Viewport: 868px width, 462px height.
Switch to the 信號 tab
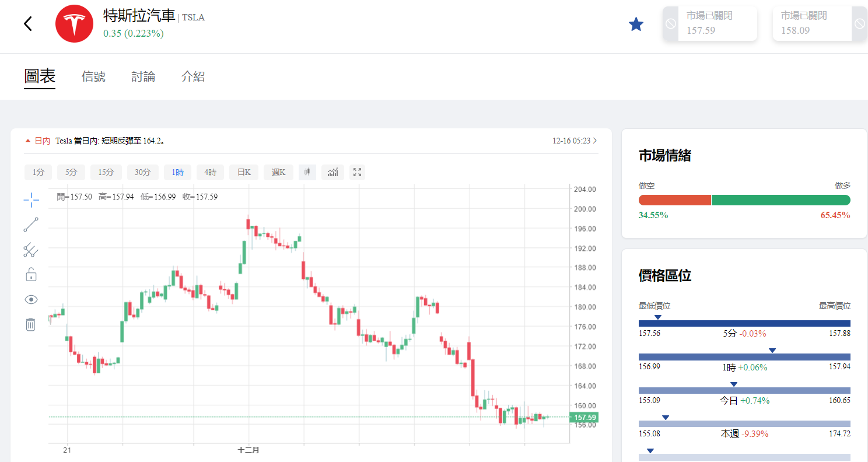coord(93,76)
